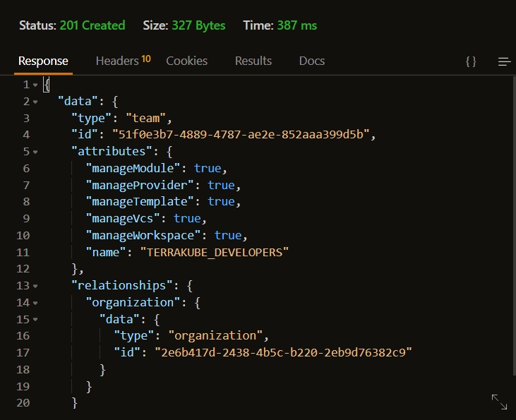Select the Results tab
The image size is (516, 420).
[x=253, y=61]
